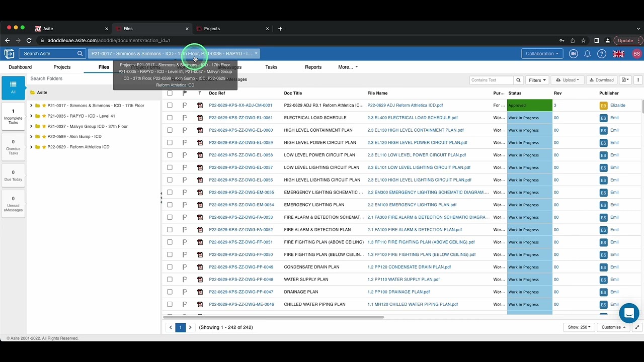Go to next page arrow in pagination
Screen dimensions: 644x362
190,327
